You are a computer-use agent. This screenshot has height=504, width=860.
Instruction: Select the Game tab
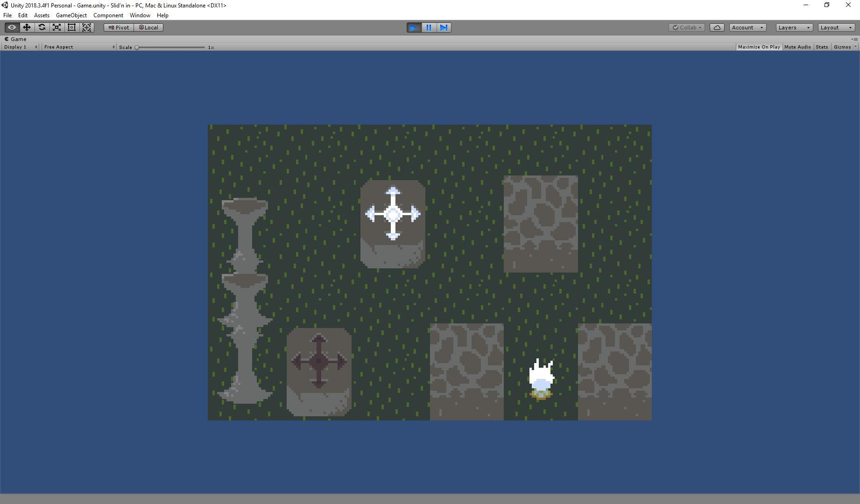tap(15, 39)
